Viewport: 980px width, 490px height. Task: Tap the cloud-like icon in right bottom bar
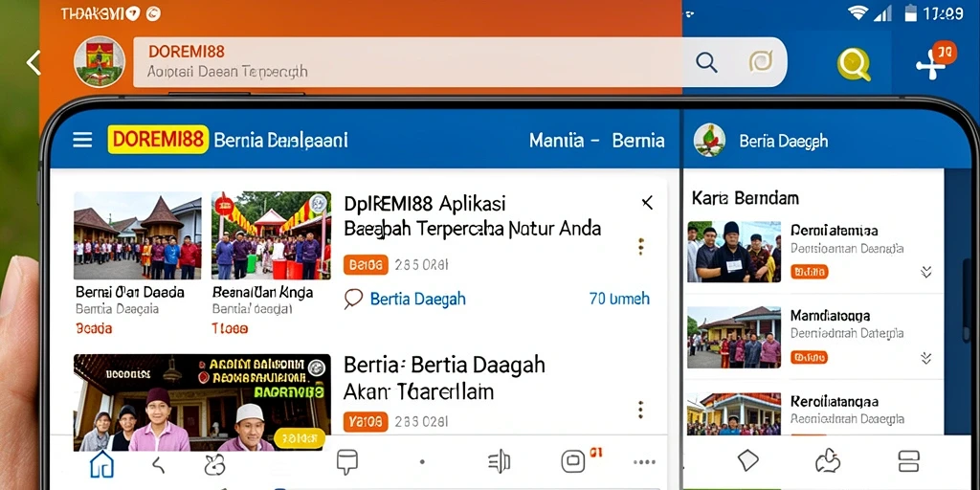pos(828,461)
